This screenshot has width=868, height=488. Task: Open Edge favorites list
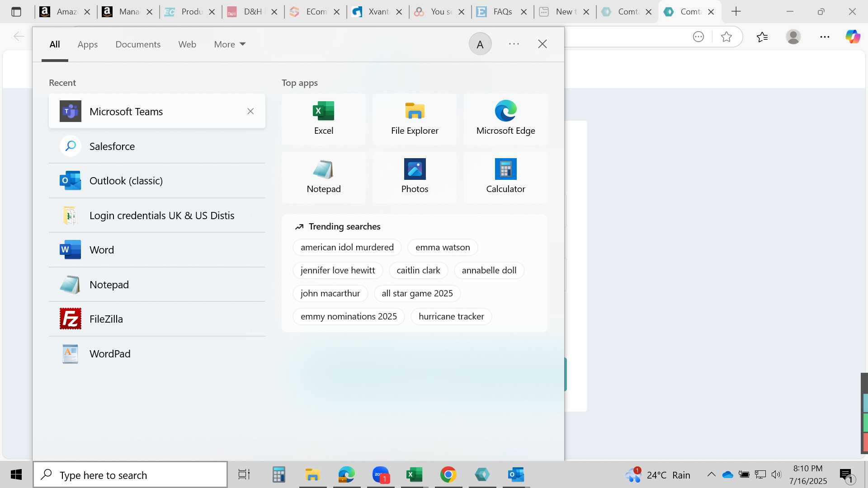(x=762, y=37)
